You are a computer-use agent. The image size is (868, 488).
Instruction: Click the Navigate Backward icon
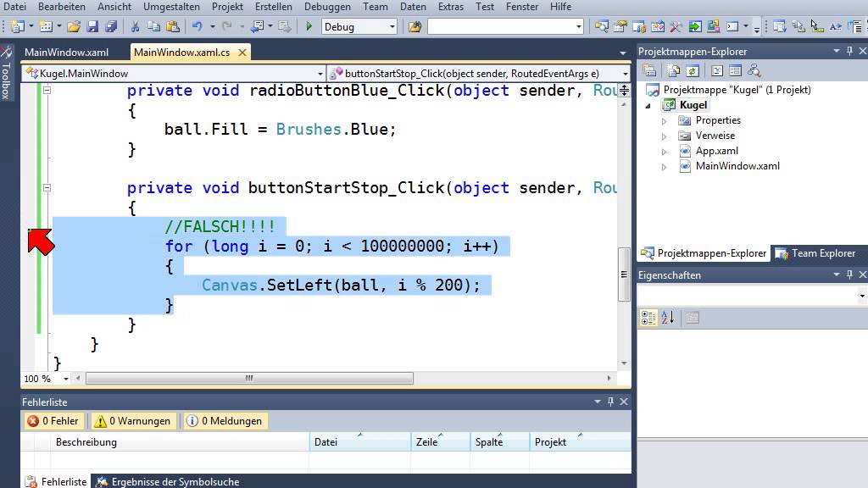click(x=258, y=26)
